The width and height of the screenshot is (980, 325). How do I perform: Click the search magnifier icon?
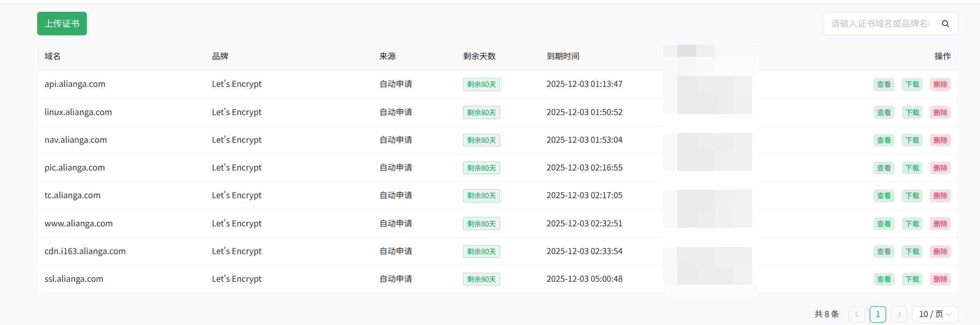pyautogui.click(x=945, y=23)
